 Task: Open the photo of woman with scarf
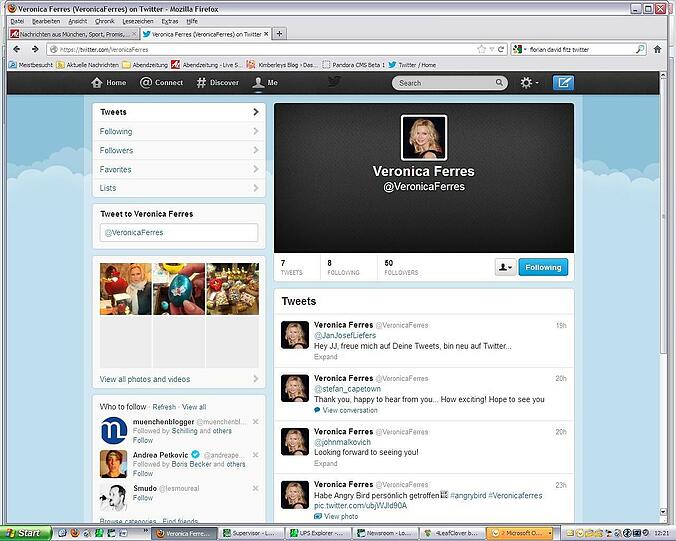pos(126,289)
